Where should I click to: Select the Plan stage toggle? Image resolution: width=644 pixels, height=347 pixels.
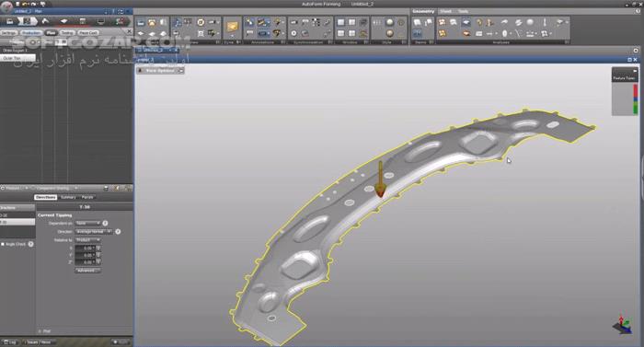pyautogui.click(x=51, y=32)
